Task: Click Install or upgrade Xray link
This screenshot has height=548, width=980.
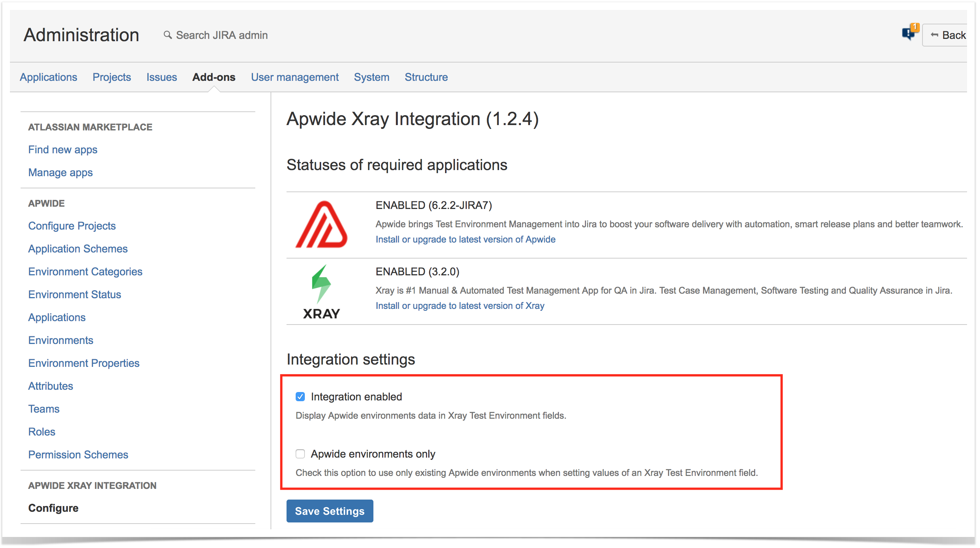Action: tap(460, 305)
